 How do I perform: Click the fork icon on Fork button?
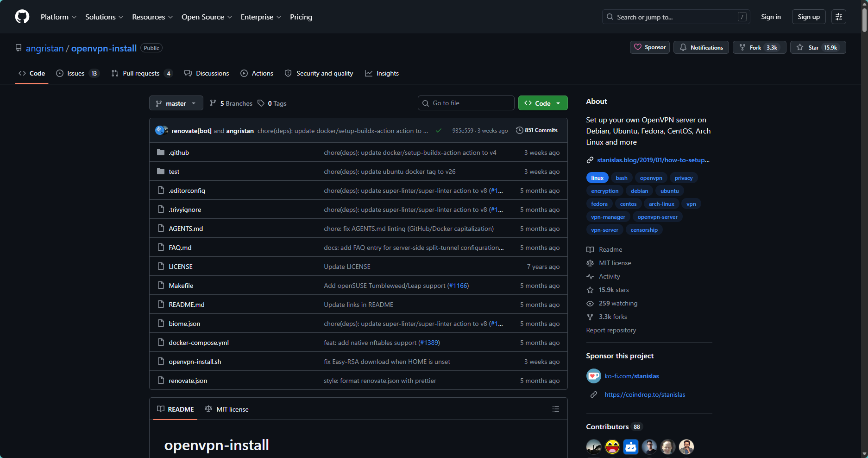coord(742,47)
